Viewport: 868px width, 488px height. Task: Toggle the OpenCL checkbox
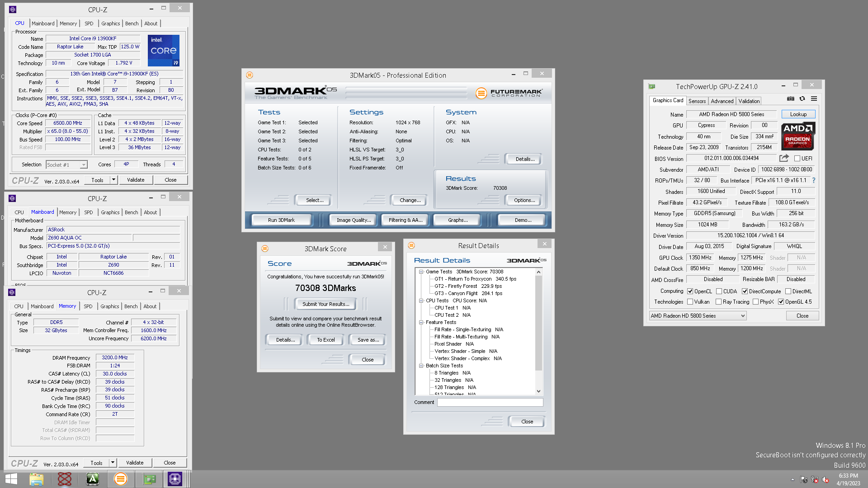690,291
